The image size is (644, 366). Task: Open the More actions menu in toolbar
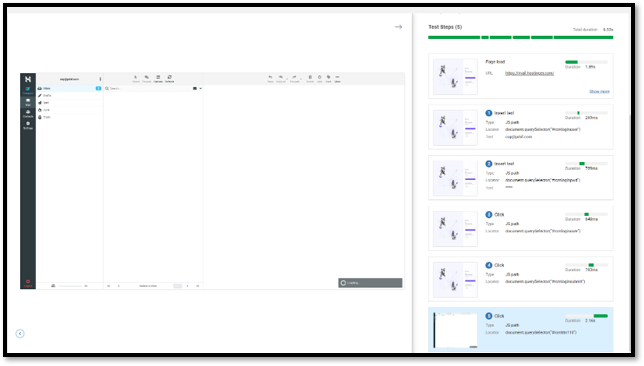tap(337, 78)
